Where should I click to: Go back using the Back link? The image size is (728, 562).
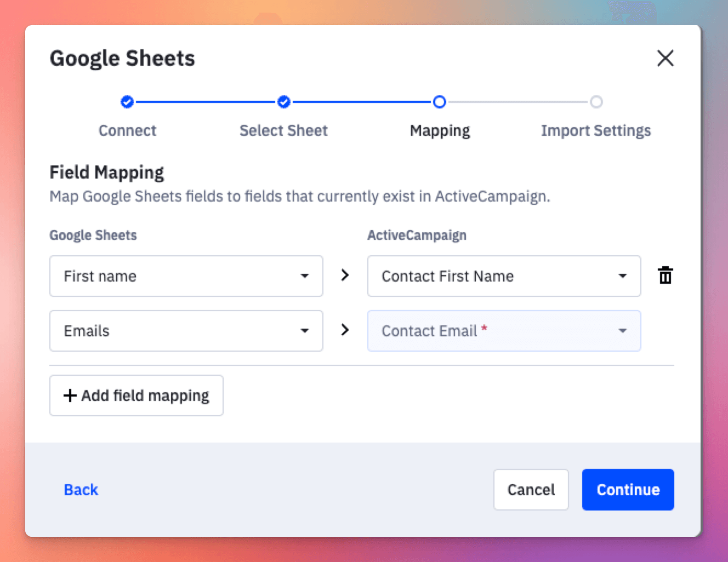pyautogui.click(x=81, y=490)
